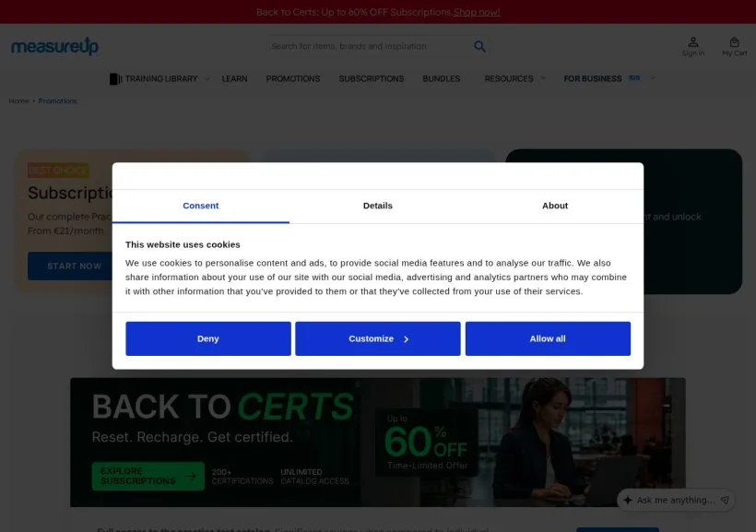Click the search magnifier icon
756x532 pixels.
pyautogui.click(x=479, y=46)
